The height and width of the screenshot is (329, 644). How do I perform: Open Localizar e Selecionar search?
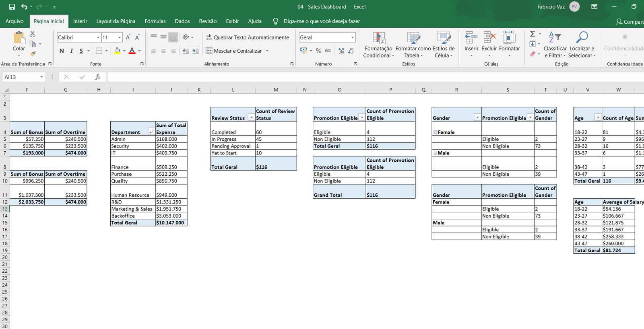[x=582, y=45]
